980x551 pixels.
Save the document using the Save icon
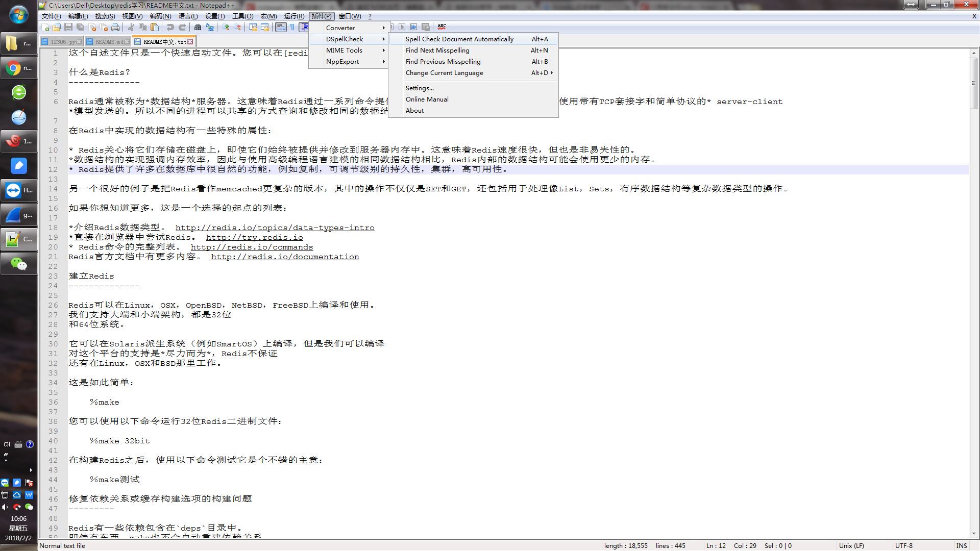tap(68, 27)
